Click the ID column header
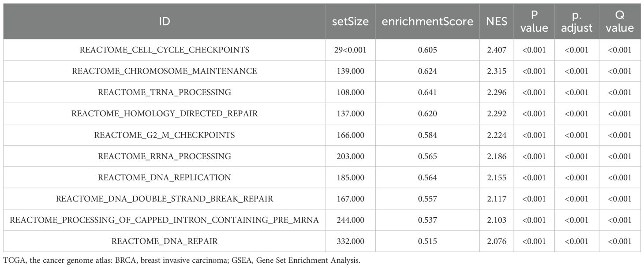This screenshot has width=644, height=268. pyautogui.click(x=164, y=21)
